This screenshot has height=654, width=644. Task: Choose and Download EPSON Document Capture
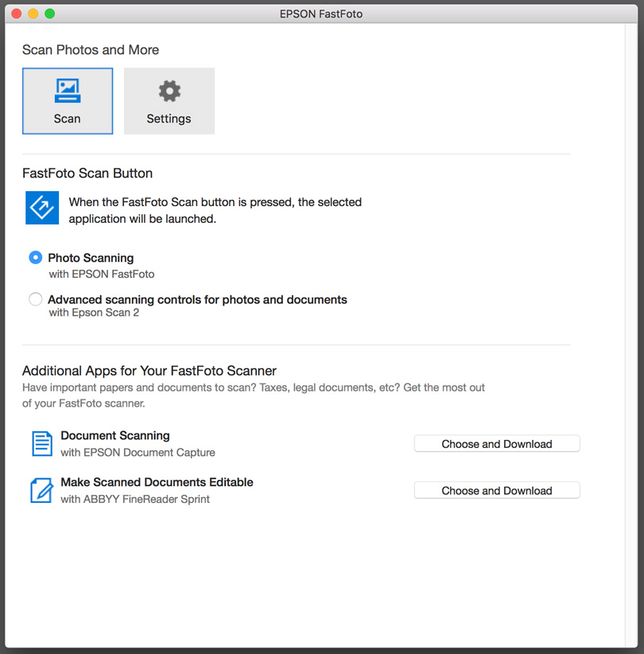[x=497, y=444]
